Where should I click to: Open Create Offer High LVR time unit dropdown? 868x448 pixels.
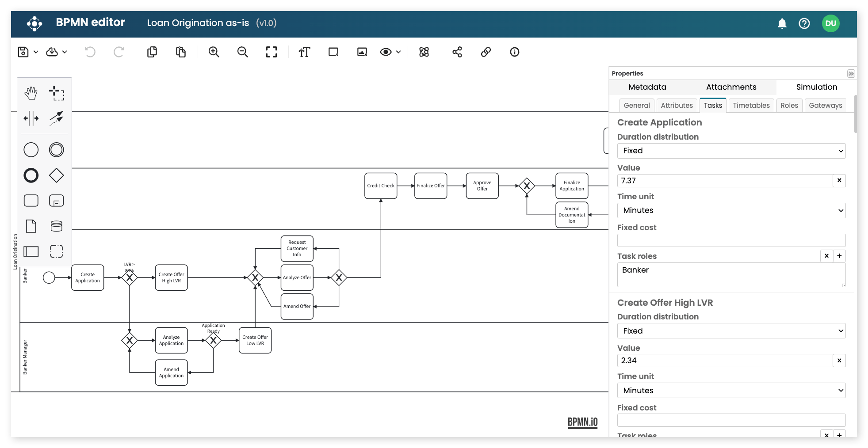coord(731,391)
